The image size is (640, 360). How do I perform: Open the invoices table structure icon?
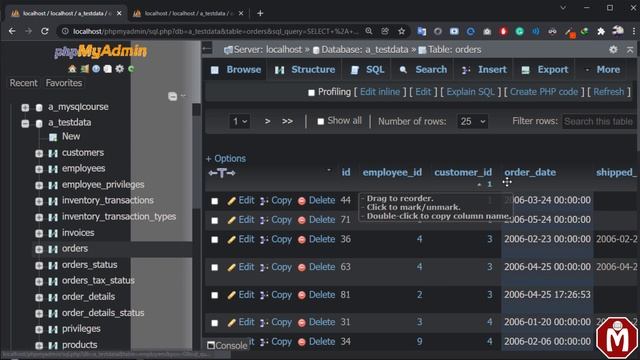coord(53,233)
